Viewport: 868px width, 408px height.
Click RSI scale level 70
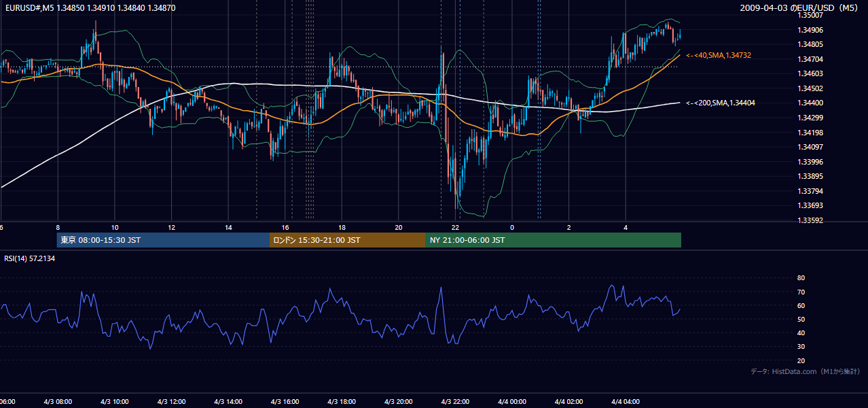pyautogui.click(x=801, y=292)
